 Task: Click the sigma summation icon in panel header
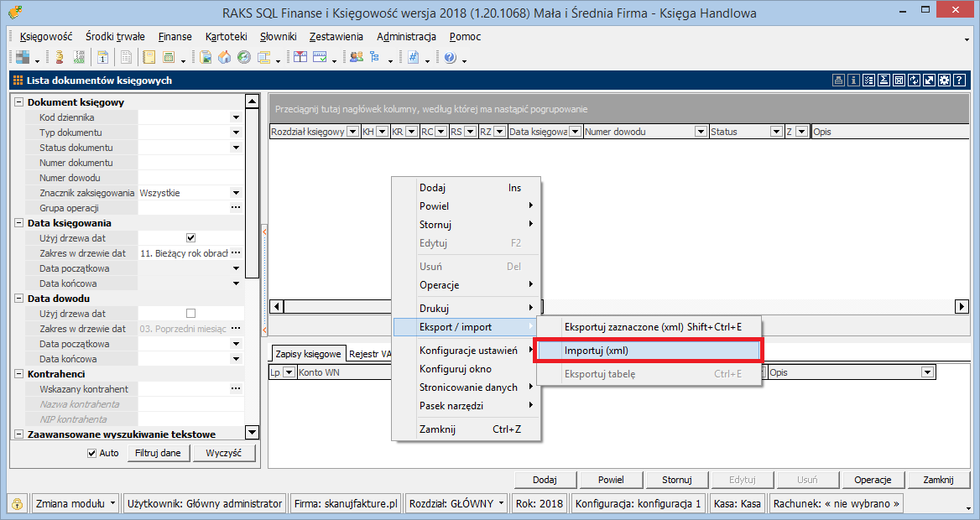coord(884,81)
